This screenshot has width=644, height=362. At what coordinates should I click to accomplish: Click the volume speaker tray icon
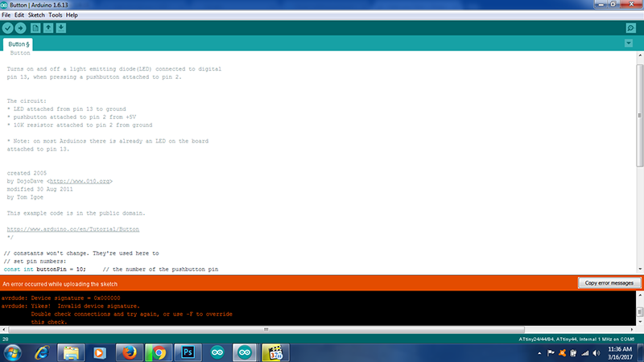[597, 353]
